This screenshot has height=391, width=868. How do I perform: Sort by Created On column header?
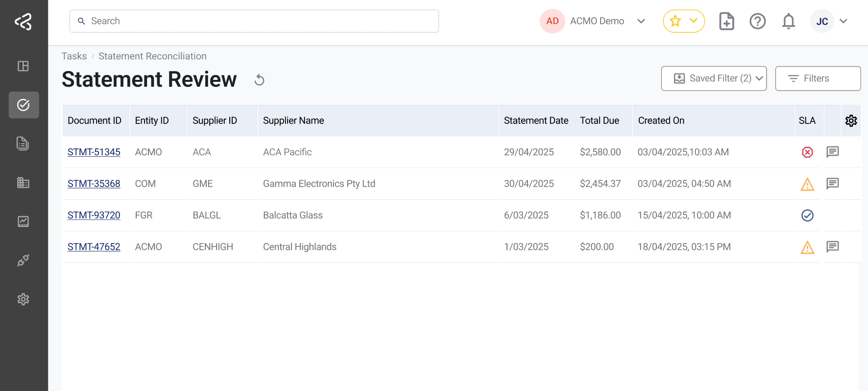(x=661, y=121)
